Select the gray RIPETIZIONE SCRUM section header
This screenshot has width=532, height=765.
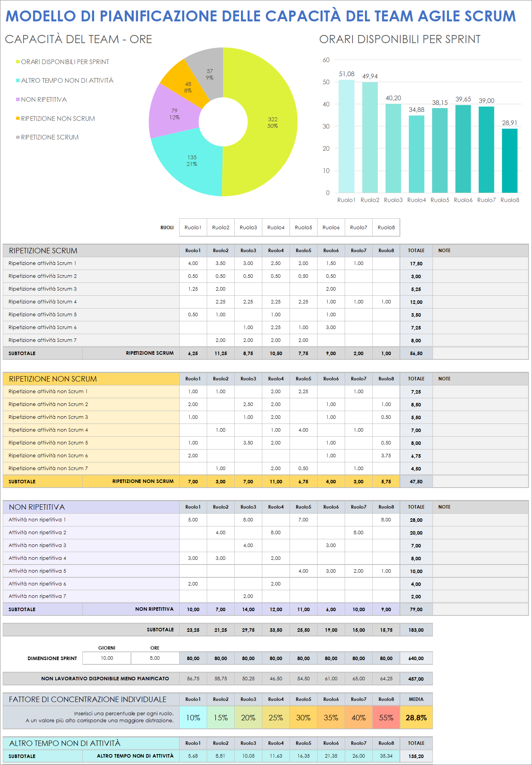91,251
